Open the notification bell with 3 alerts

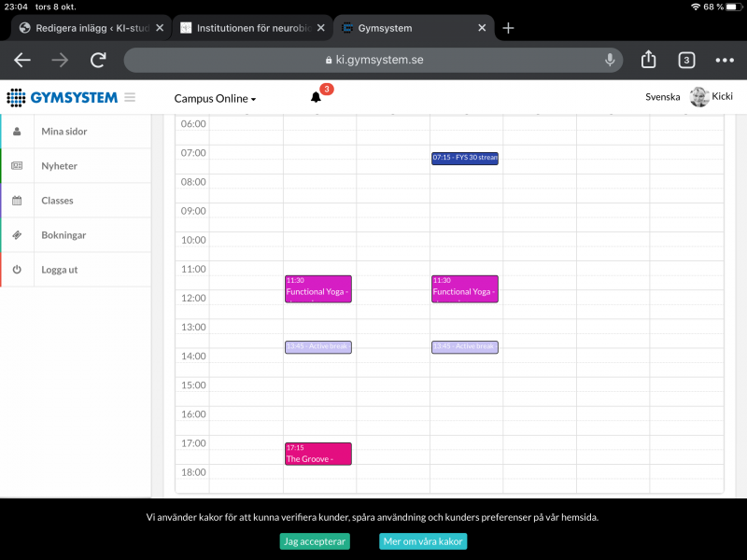tap(317, 97)
